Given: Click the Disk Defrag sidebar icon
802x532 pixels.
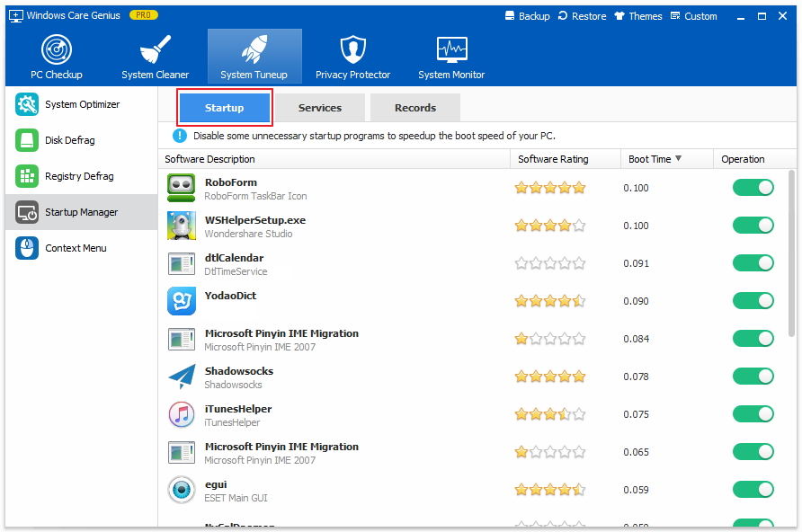Looking at the screenshot, I should click(x=27, y=140).
